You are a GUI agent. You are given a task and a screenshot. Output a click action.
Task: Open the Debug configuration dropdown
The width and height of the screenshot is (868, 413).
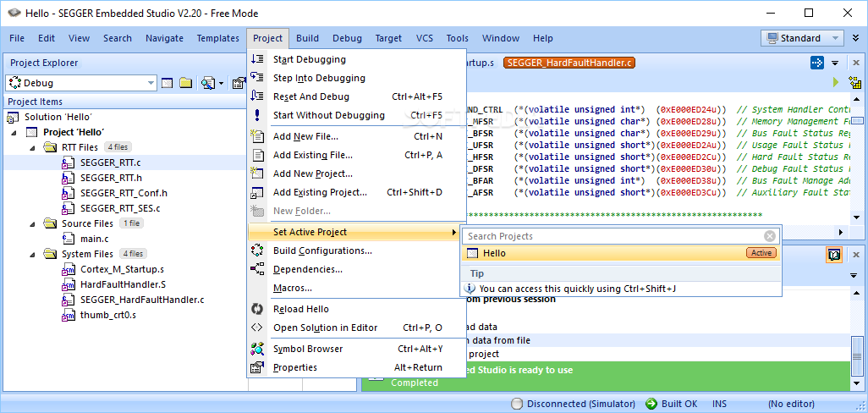pos(151,83)
